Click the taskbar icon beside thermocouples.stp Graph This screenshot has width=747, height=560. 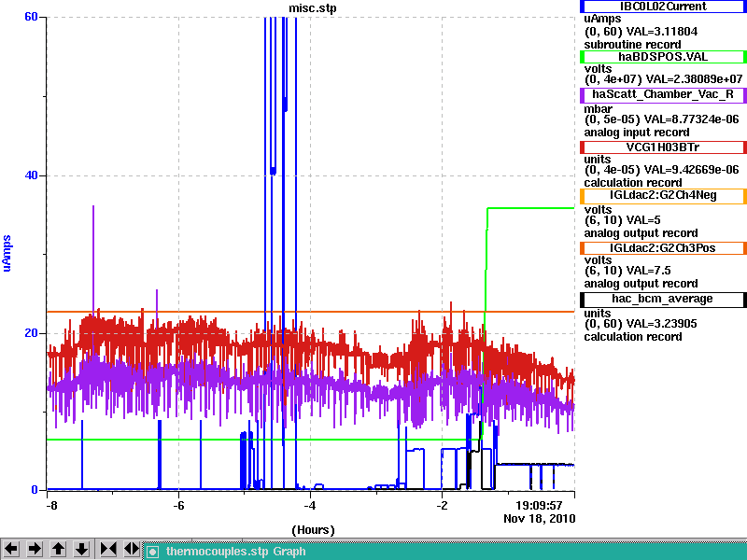click(152, 552)
